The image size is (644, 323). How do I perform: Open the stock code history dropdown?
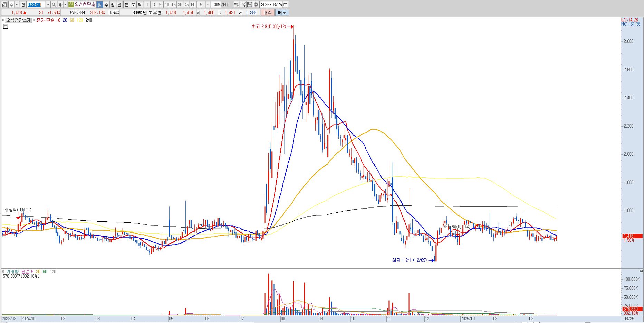[48, 4]
